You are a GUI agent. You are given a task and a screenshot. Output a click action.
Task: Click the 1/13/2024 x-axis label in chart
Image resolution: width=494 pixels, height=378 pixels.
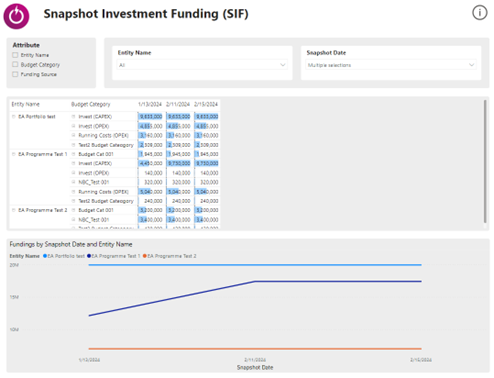pyautogui.click(x=89, y=360)
